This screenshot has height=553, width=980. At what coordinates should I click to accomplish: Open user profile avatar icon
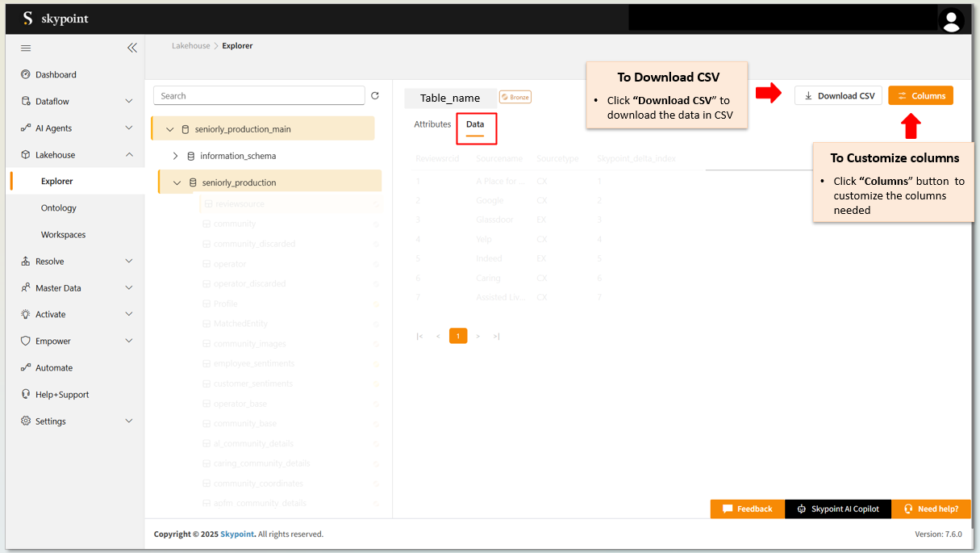pyautogui.click(x=952, y=20)
